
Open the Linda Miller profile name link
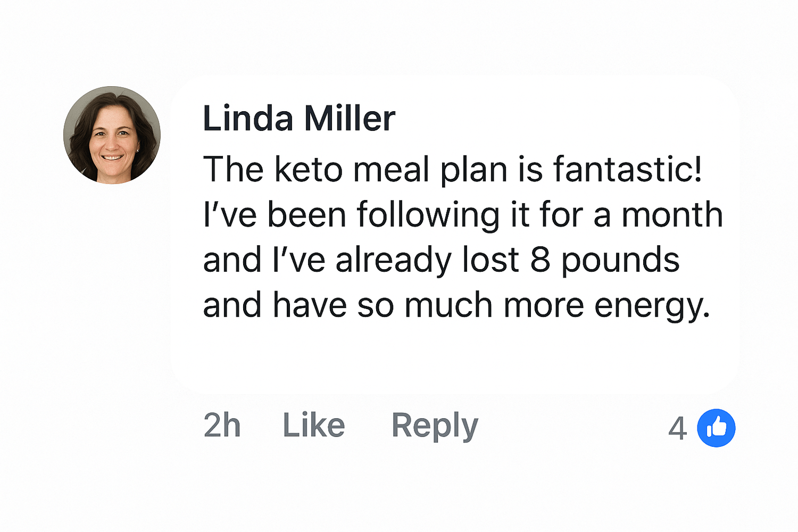[299, 118]
